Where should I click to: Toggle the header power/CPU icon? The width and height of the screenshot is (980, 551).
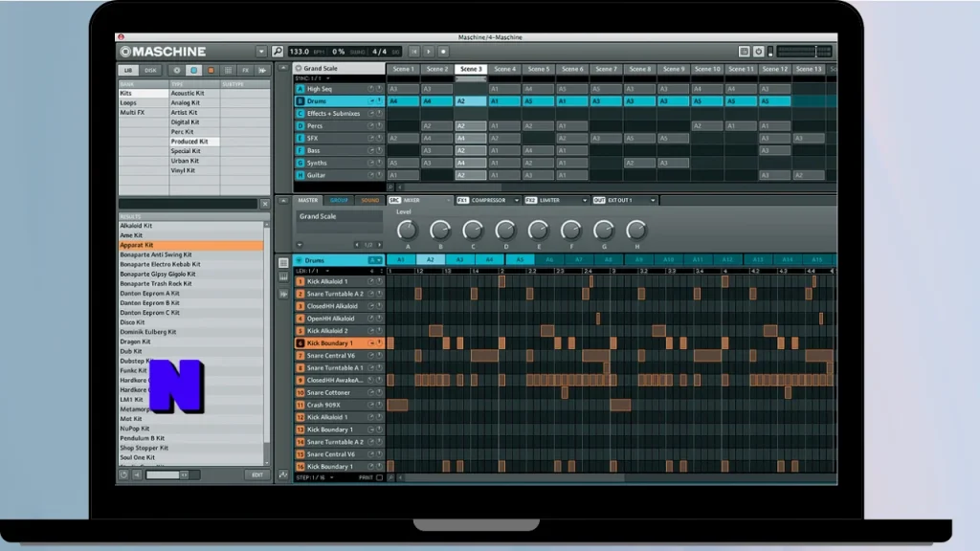coord(758,52)
